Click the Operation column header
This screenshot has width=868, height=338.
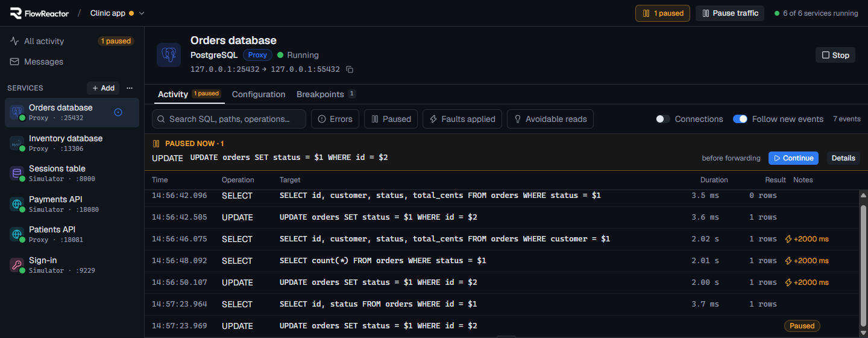click(x=238, y=180)
